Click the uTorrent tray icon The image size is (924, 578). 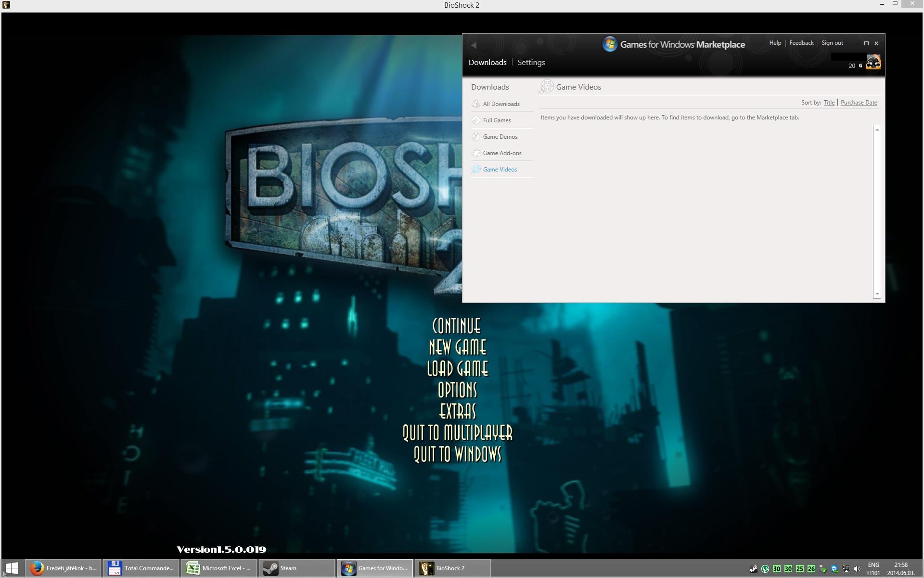click(x=765, y=569)
